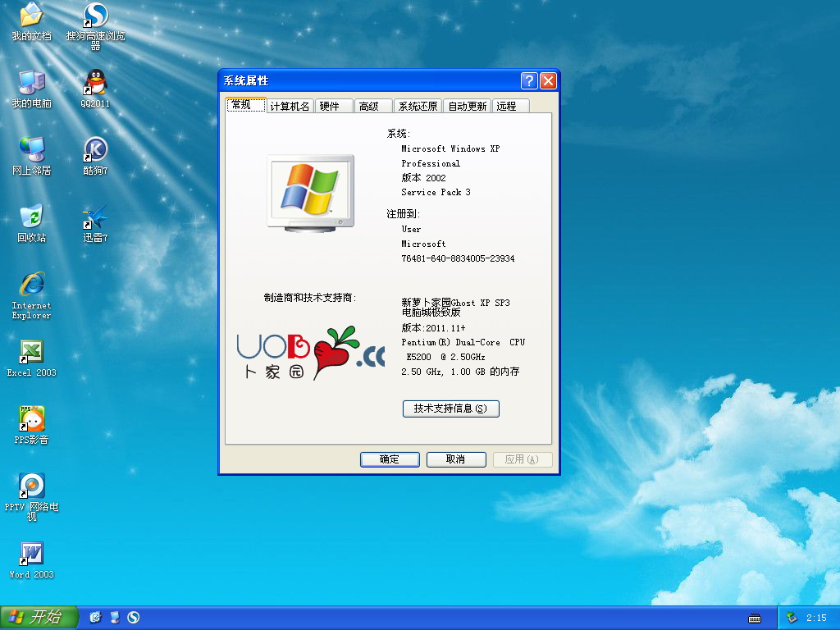Click the text Pentium(R) Dual-Core CPU
Image resolution: width=840 pixels, height=630 pixels.
point(463,342)
